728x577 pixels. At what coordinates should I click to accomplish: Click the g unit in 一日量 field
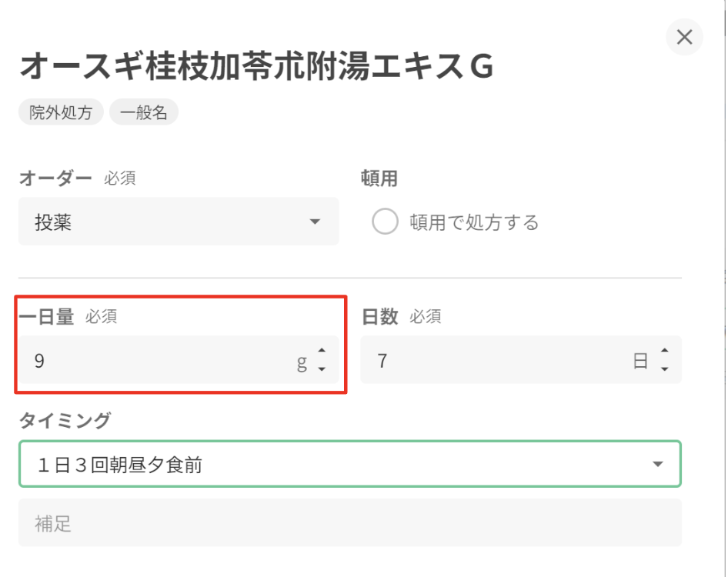[x=302, y=362]
